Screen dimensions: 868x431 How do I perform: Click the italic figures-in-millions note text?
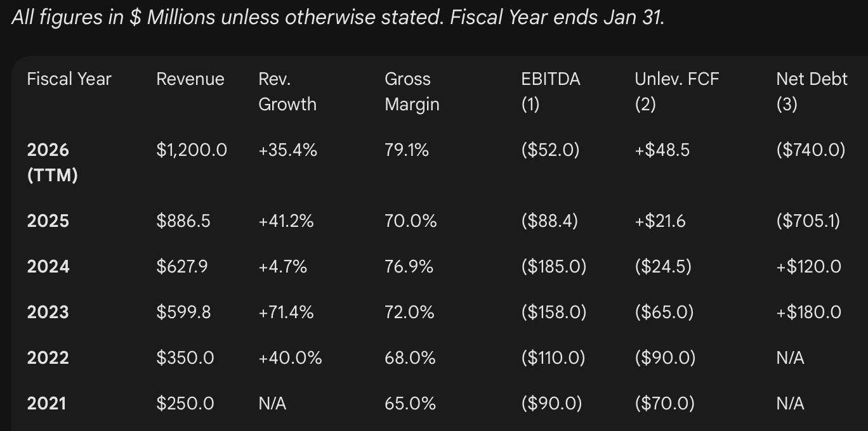[338, 17]
